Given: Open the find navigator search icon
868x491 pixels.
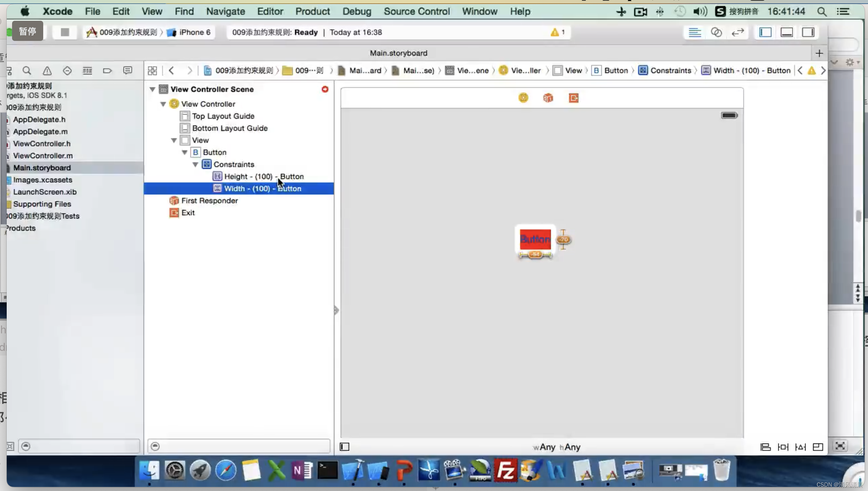Looking at the screenshot, I should point(27,71).
